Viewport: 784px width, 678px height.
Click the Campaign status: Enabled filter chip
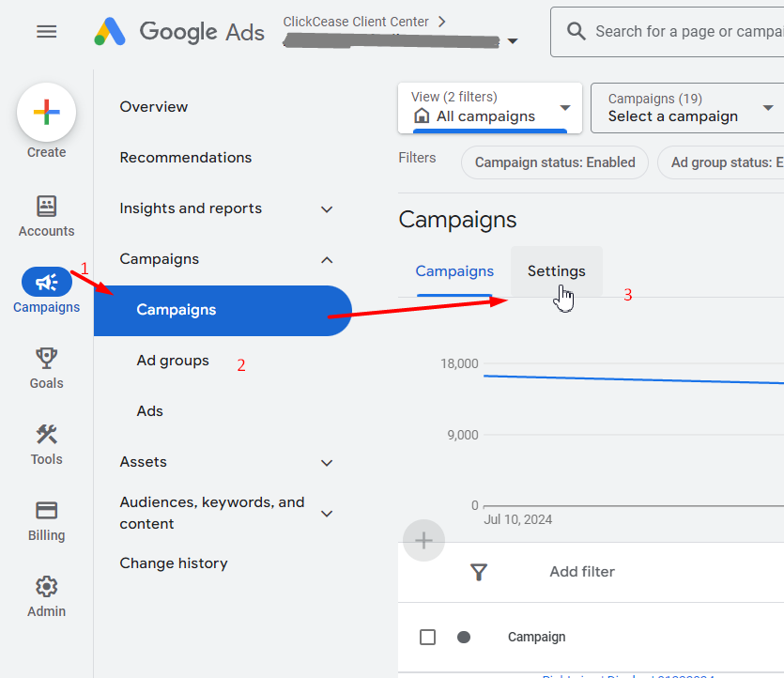point(555,162)
